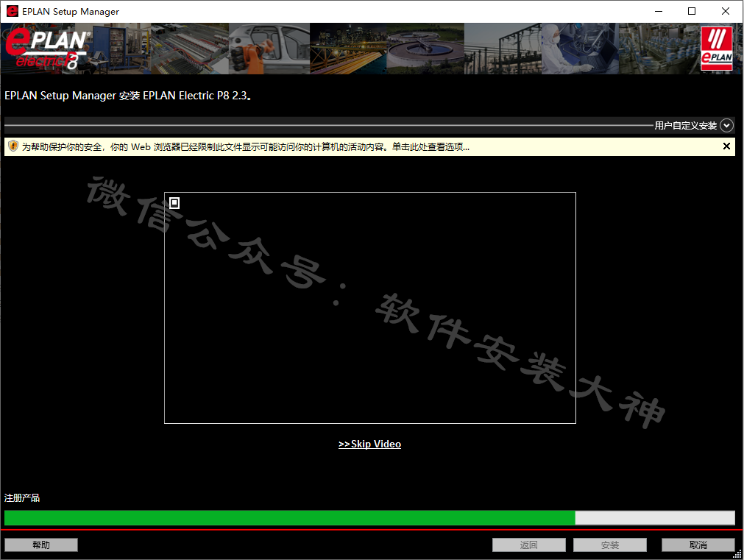744x560 pixels.
Task: Click the EPLAN Setup Manager title bar icon
Action: click(12, 11)
